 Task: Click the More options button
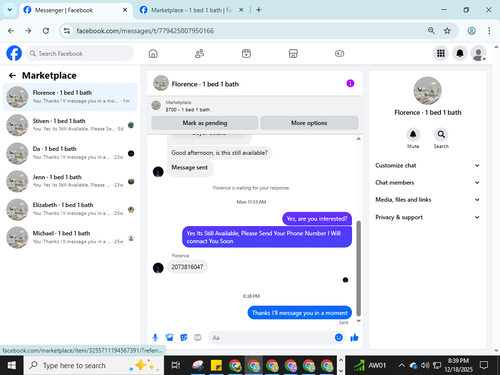point(309,123)
